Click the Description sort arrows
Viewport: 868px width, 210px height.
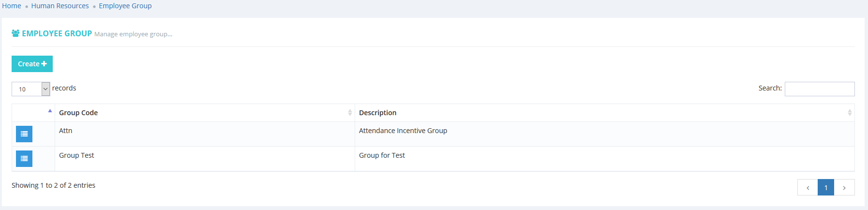point(849,113)
